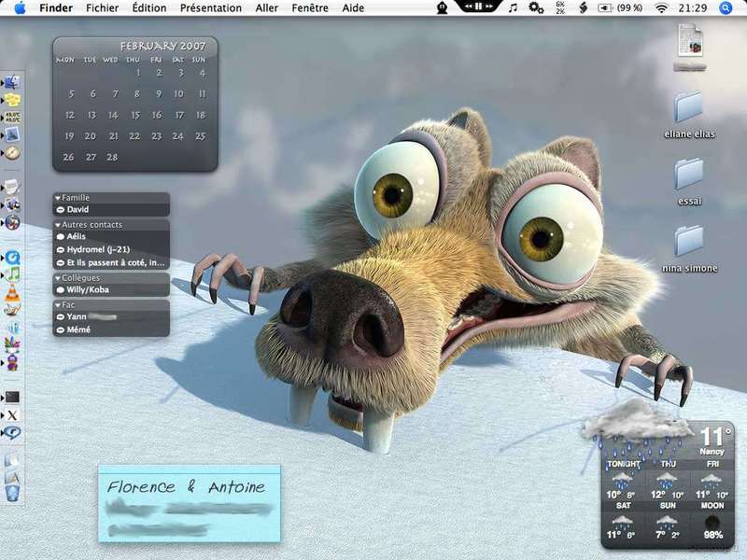Open Terminal black screen Dock icon
Image resolution: width=747 pixels, height=560 pixels.
click(x=12, y=398)
